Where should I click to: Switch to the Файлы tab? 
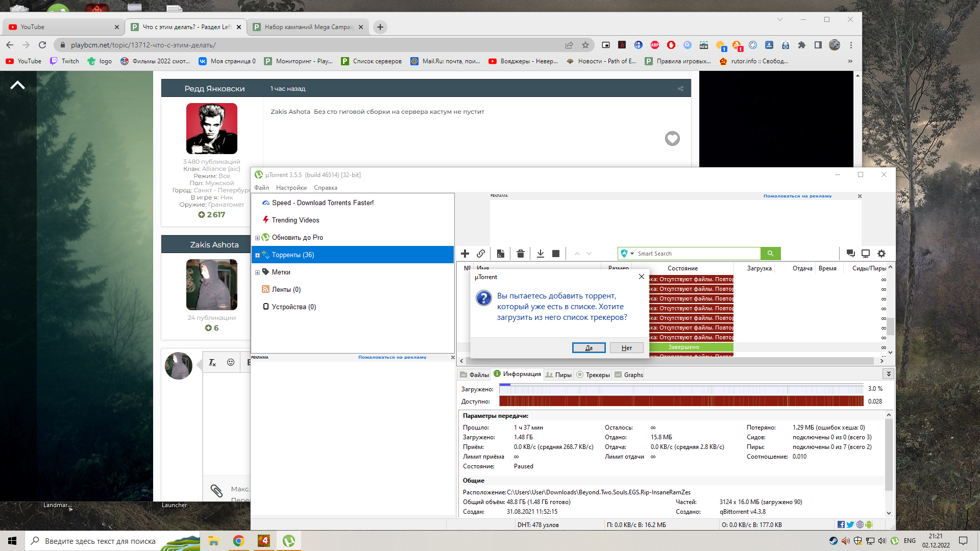(474, 374)
